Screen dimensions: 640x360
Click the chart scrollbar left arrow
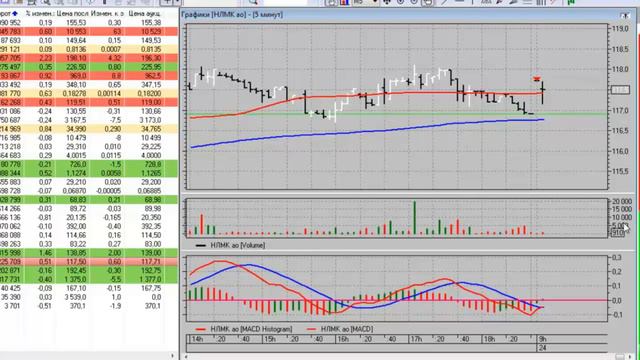186,357
